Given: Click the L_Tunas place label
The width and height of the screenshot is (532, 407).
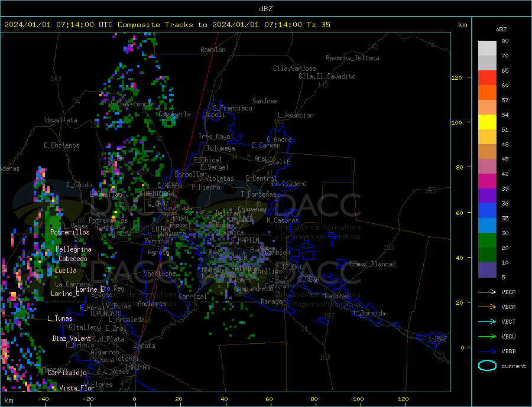Looking at the screenshot, I should coord(60,318).
